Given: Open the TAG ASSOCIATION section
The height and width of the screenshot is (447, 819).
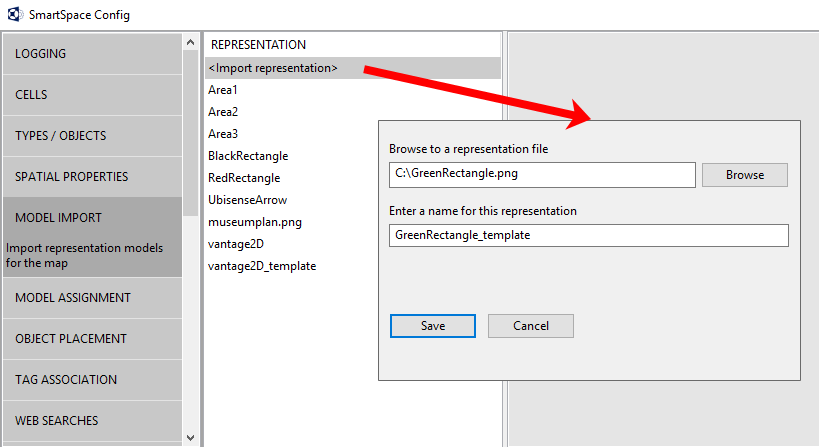Looking at the screenshot, I should tap(92, 380).
